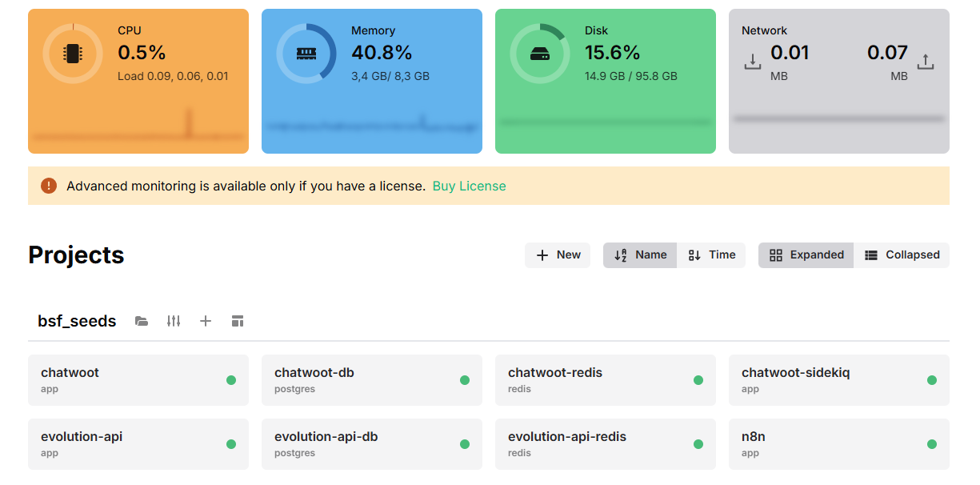Click the license warning exclamation icon
This screenshot has height=485, width=980.
49,186
